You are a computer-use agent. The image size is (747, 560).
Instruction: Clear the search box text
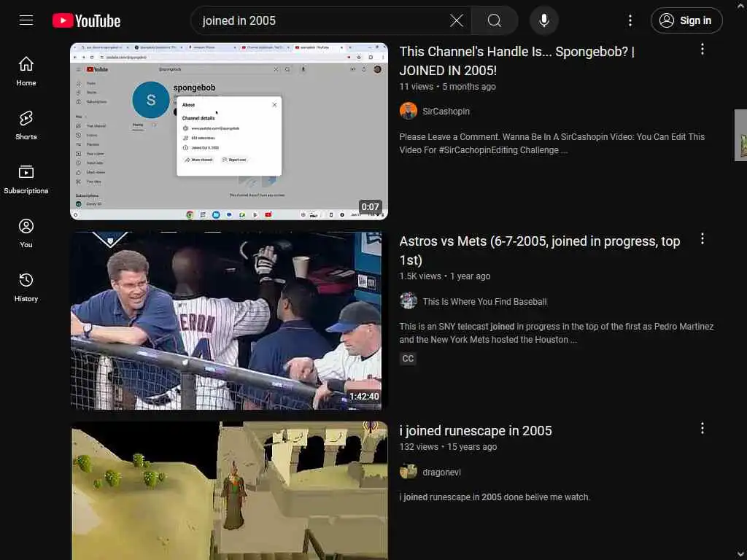click(x=457, y=20)
